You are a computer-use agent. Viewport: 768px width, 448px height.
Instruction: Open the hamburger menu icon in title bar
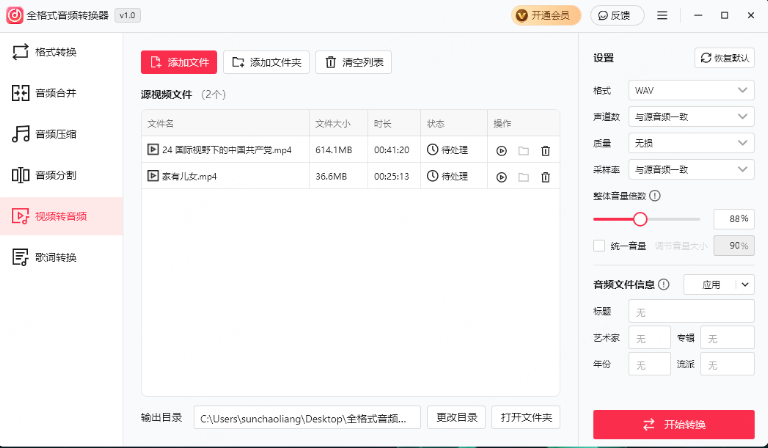662,16
